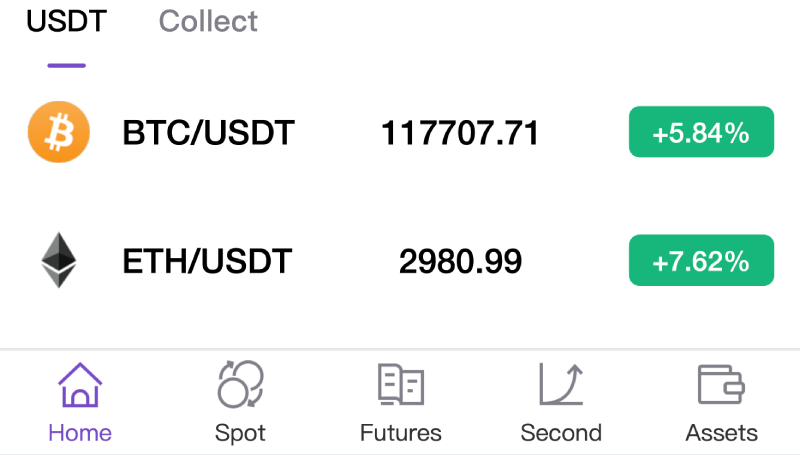Screen dimensions: 800x455
Task: Select the ETH price 2980.99
Action: tap(460, 261)
